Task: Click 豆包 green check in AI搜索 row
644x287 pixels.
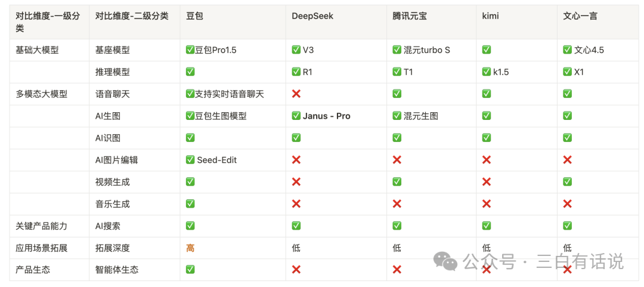Action: 190,226
